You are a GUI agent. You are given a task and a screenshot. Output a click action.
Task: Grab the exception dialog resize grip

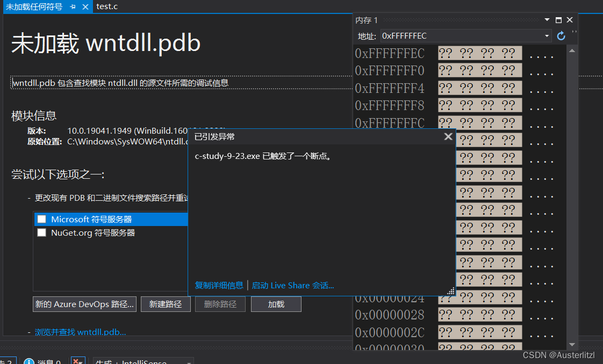[451, 291]
